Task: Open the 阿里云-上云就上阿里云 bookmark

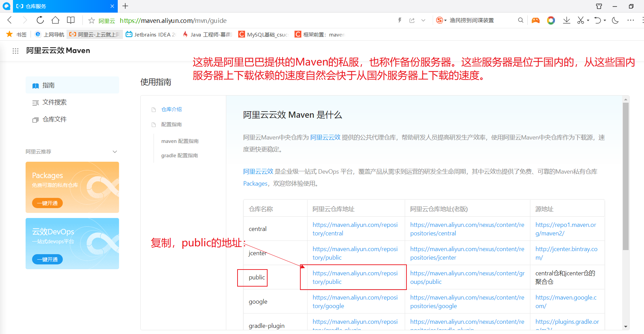Action: point(95,34)
